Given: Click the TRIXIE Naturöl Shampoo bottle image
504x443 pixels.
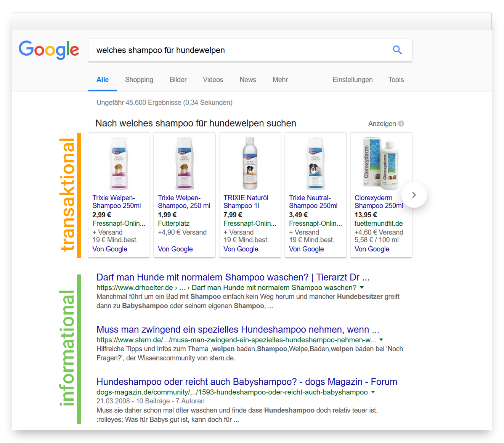Looking at the screenshot, I should (x=250, y=164).
